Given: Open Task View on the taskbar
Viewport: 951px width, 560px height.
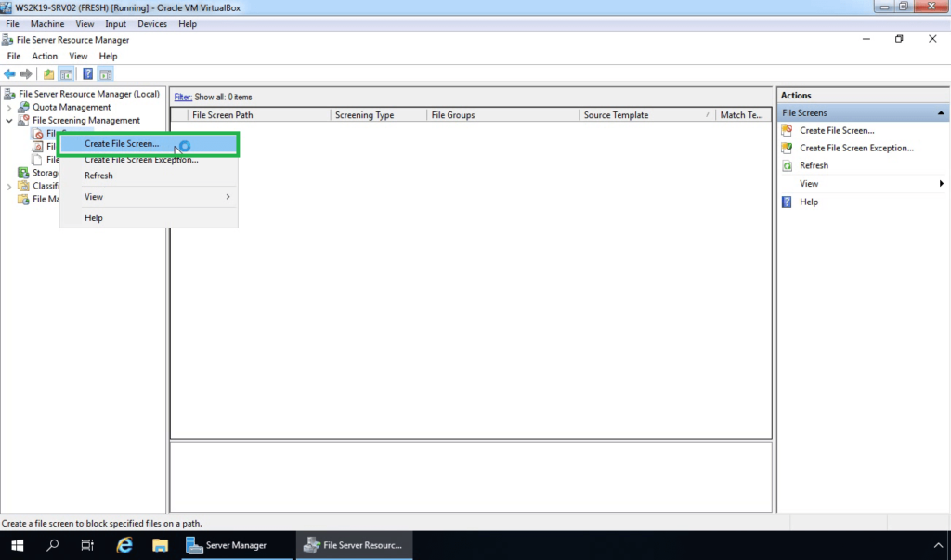Looking at the screenshot, I should click(x=87, y=545).
